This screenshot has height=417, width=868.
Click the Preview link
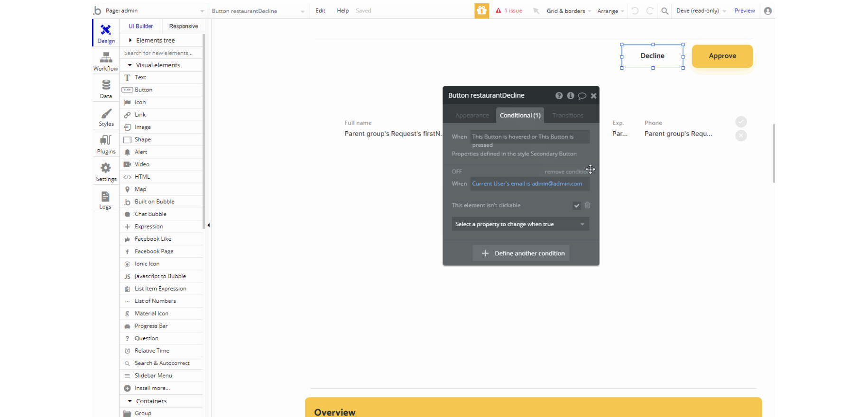[x=744, y=10]
